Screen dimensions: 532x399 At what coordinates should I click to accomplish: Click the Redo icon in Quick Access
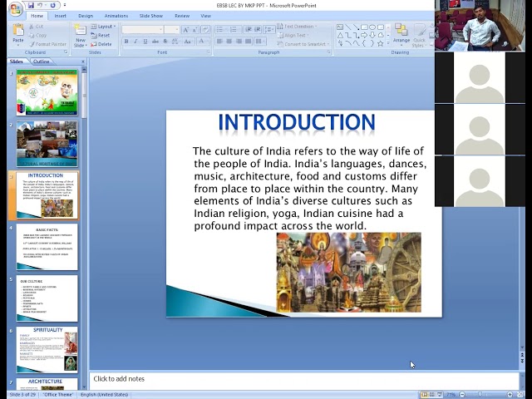pos(53,5)
